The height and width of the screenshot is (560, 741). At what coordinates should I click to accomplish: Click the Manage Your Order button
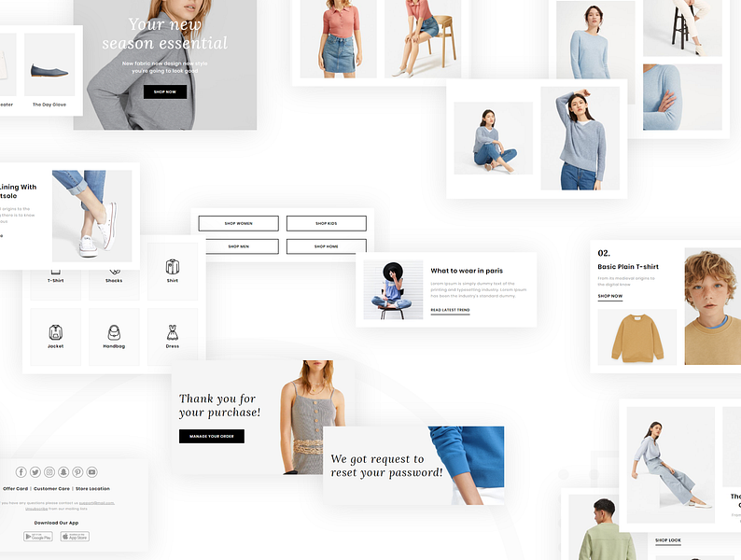pyautogui.click(x=212, y=436)
